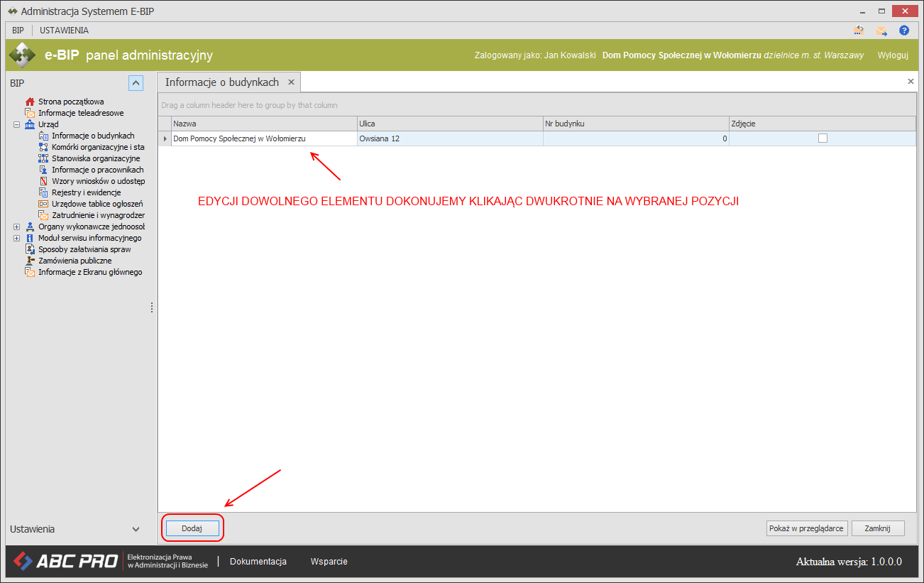Viewport: 924px width, 583px height.
Task: Sort by the Nazwa column header
Action: 264,124
